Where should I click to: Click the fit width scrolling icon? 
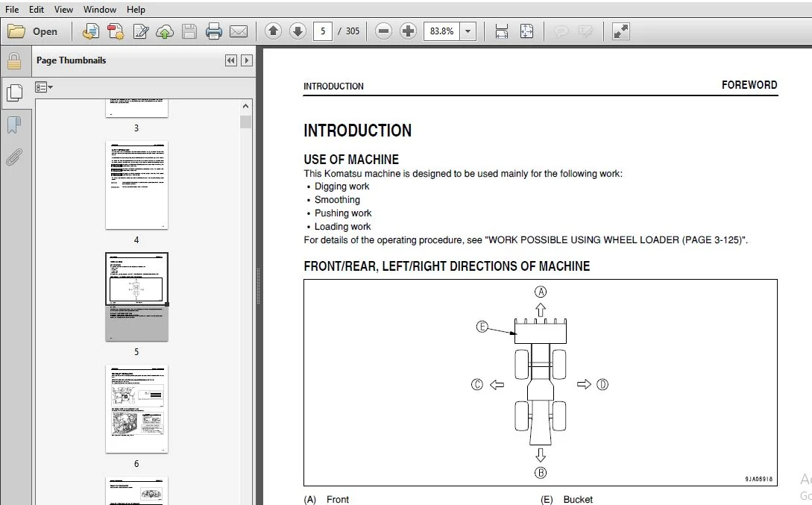[501, 31]
